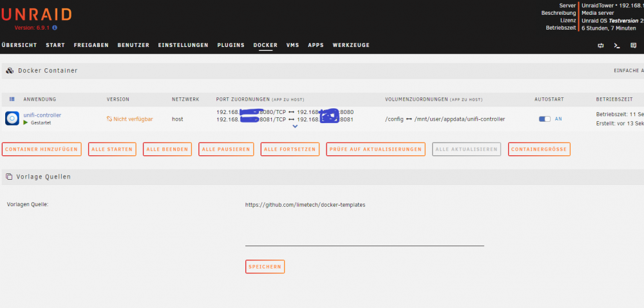Click Prüfe auf Aktualisierungen button
644x308 pixels.
(376, 149)
